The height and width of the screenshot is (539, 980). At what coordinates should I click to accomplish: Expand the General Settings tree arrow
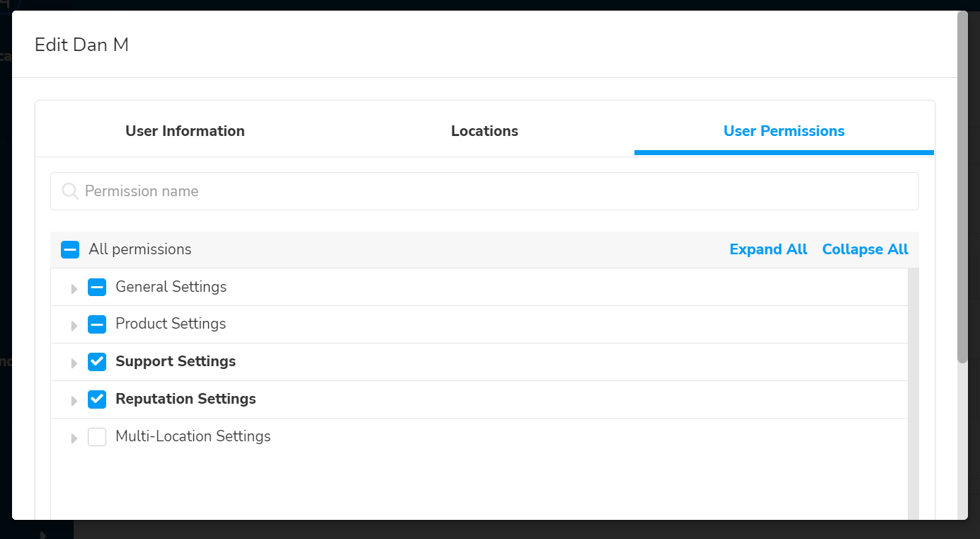[x=74, y=288]
